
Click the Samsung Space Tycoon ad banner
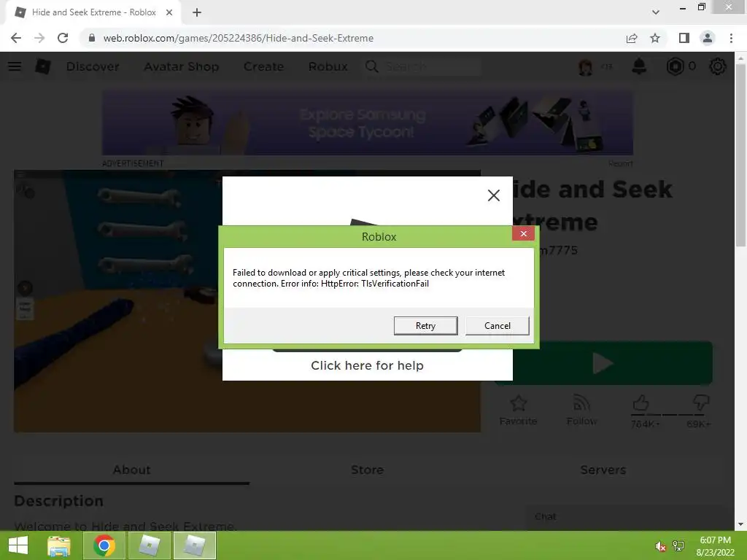tap(368, 123)
